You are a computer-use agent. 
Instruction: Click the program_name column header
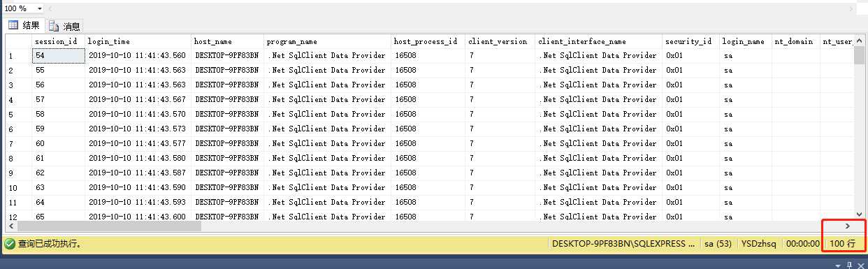click(x=327, y=41)
